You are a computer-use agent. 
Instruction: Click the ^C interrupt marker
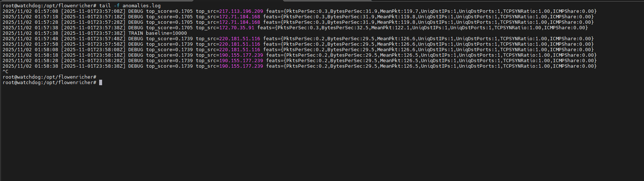(x=5, y=72)
